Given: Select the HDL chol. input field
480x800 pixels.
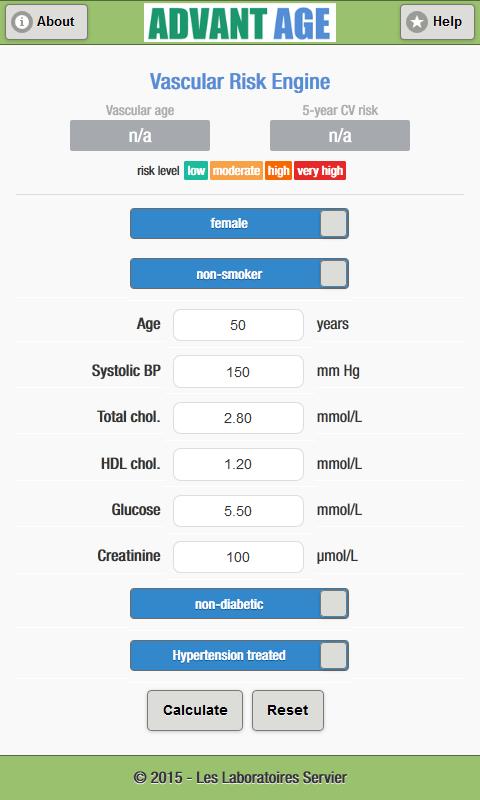Looking at the screenshot, I should click(x=238, y=464).
